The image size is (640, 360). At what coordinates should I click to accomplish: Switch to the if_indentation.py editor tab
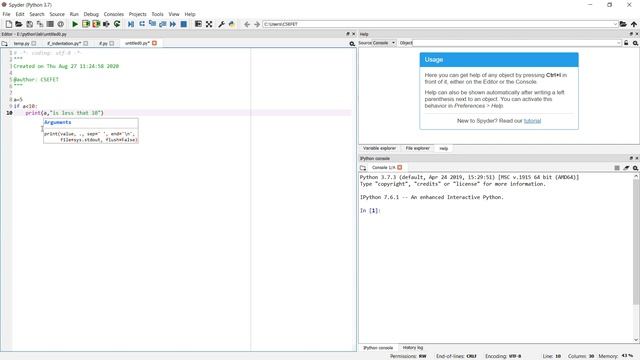point(64,43)
